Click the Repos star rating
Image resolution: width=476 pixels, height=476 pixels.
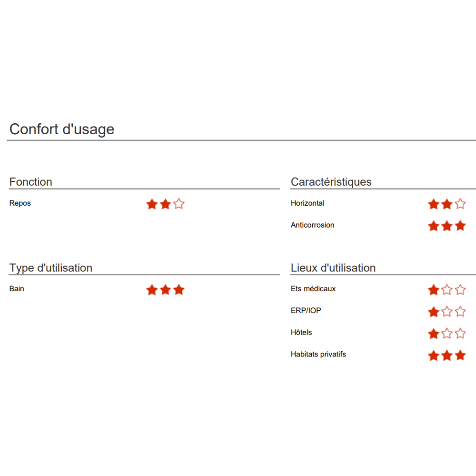point(165,204)
